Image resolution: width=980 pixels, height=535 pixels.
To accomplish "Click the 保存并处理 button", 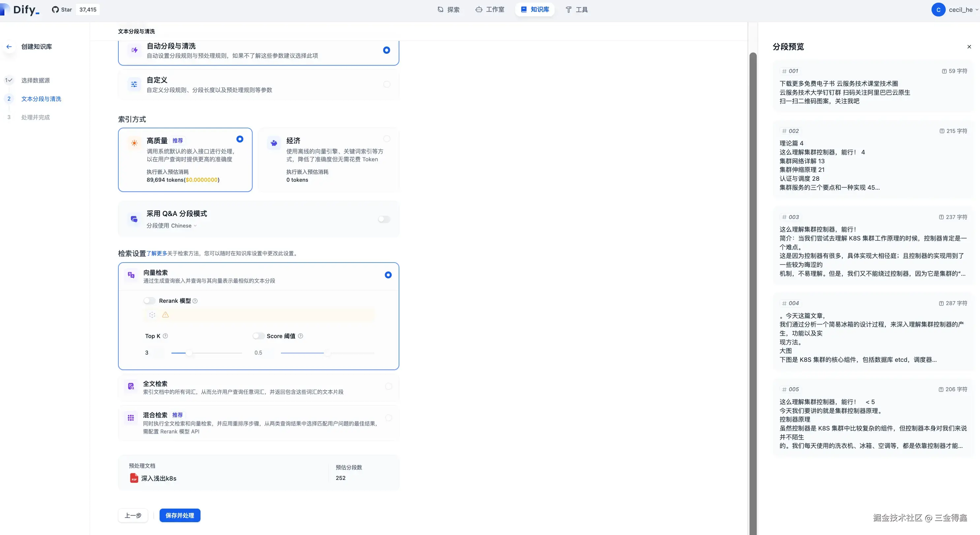I will [180, 515].
